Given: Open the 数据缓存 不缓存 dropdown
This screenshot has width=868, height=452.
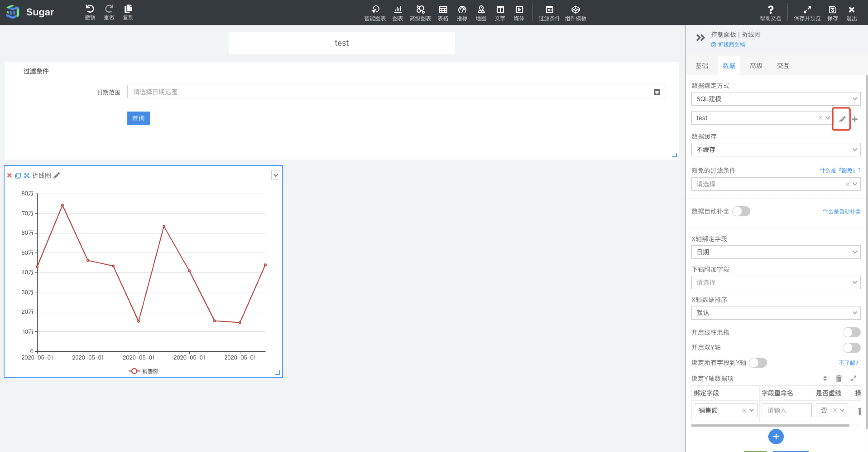Looking at the screenshot, I should pyautogui.click(x=775, y=149).
